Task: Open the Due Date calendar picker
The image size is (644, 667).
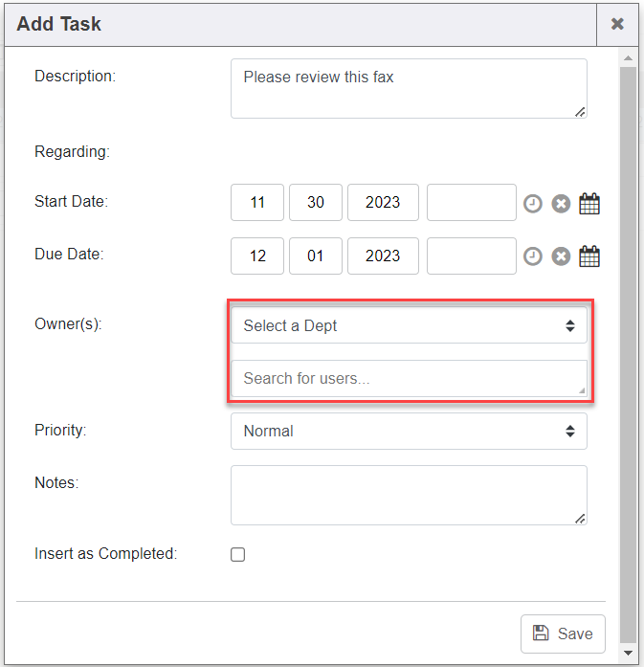Action: (590, 256)
